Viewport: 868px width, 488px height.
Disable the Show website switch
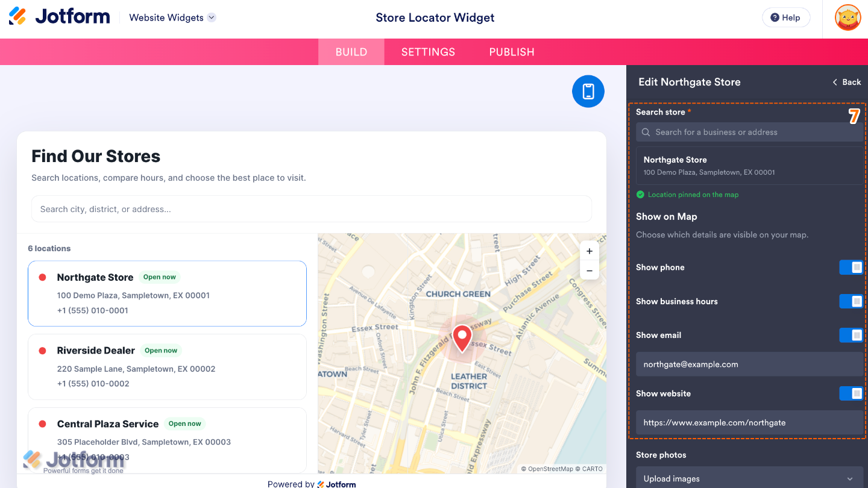[x=851, y=393]
